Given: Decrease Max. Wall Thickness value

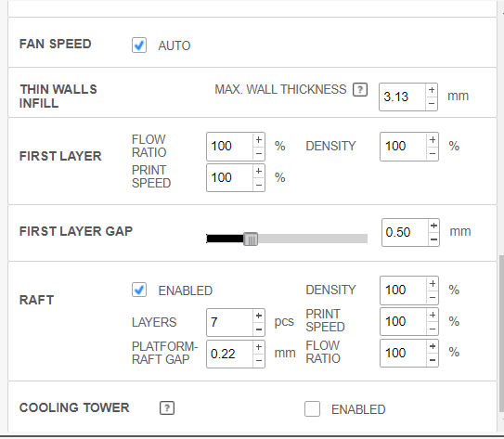Looking at the screenshot, I should 432,104.
